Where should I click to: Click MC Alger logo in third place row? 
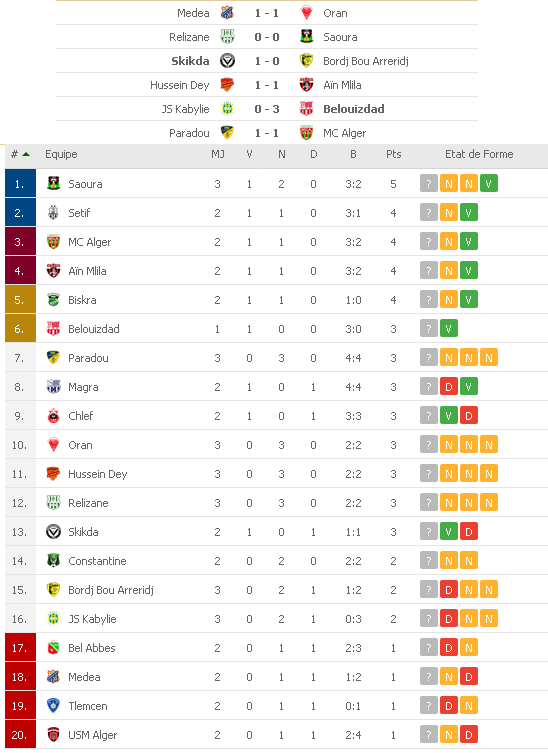click(x=53, y=242)
